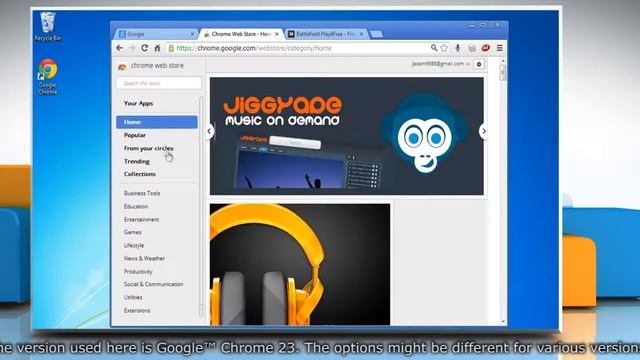Viewport: 640px width, 360px height.
Task: Browse the Games category
Action: click(x=133, y=232)
